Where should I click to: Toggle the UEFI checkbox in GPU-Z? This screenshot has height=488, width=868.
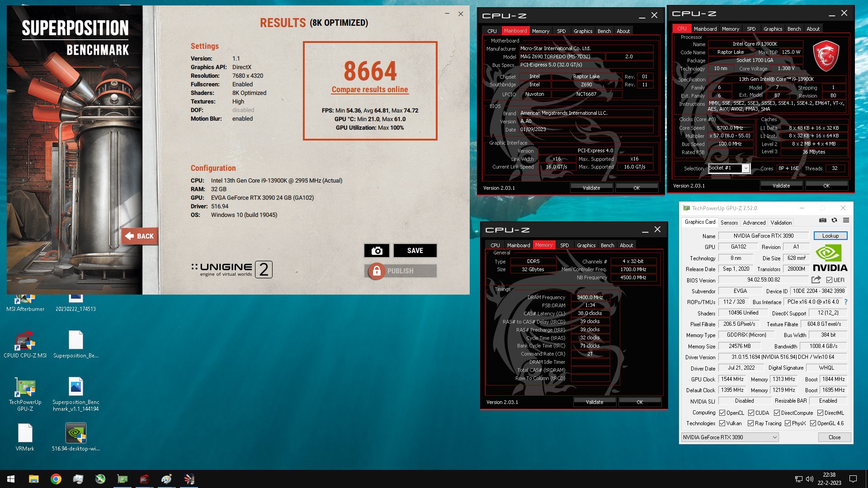[x=829, y=280]
